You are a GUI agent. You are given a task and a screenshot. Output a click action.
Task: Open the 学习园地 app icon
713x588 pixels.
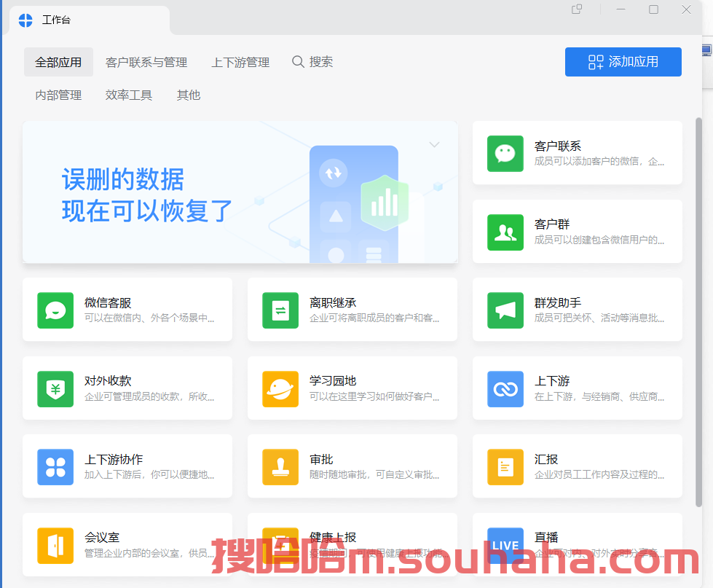point(280,388)
